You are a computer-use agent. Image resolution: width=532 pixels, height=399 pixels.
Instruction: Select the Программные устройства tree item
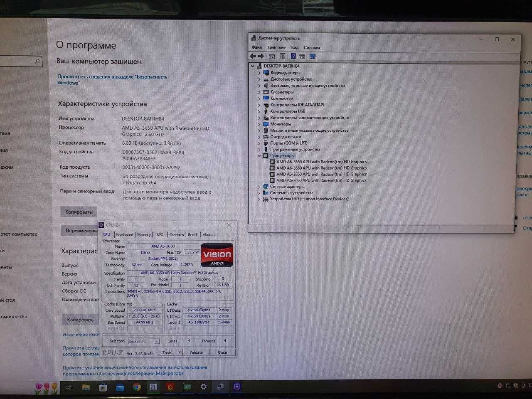(295, 149)
